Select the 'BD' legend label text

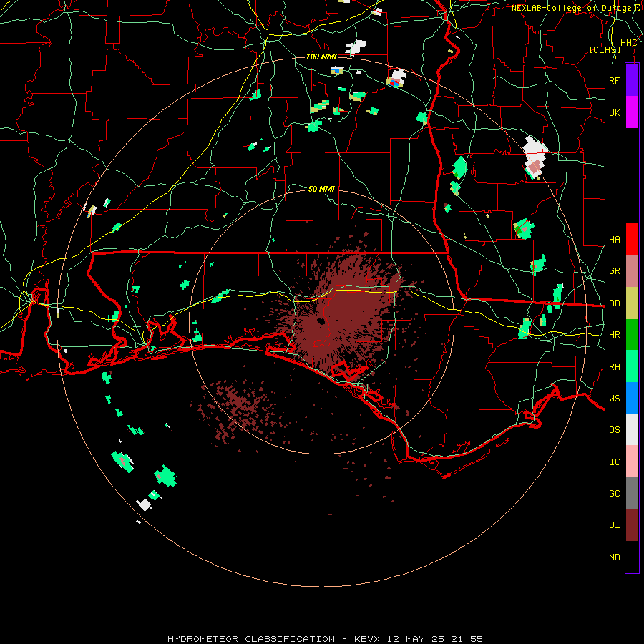[x=614, y=303]
